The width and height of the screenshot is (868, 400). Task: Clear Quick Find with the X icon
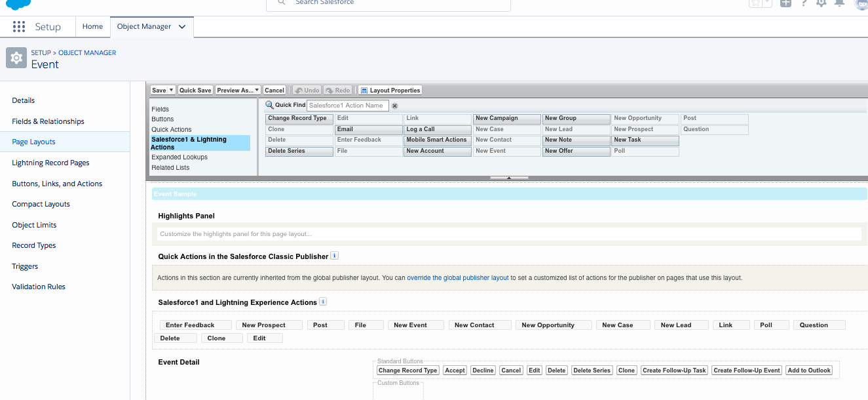(394, 106)
